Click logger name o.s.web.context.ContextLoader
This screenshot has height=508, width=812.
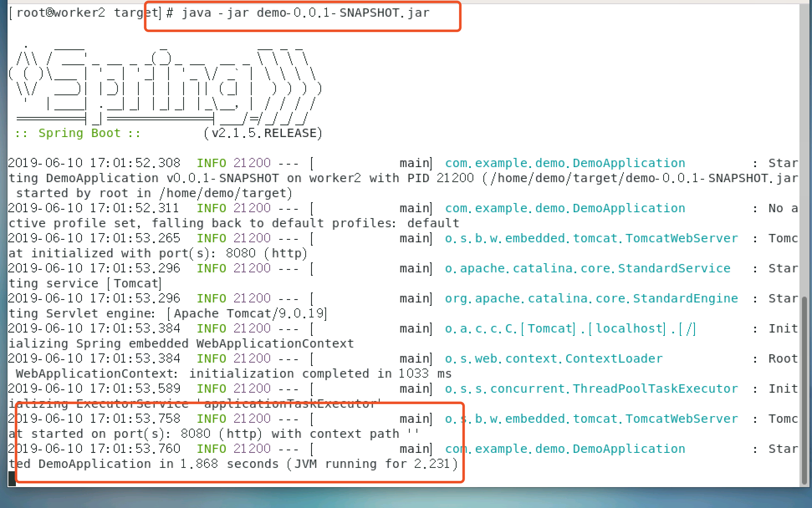pyautogui.click(x=554, y=358)
